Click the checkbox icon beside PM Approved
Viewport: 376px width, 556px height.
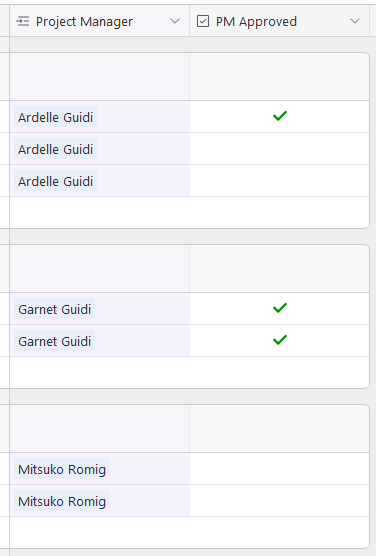(x=203, y=21)
